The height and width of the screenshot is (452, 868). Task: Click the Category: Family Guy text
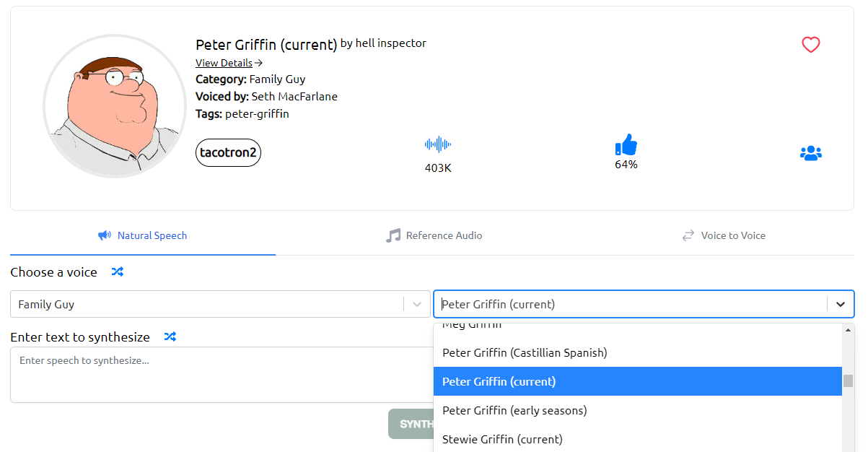click(x=250, y=79)
